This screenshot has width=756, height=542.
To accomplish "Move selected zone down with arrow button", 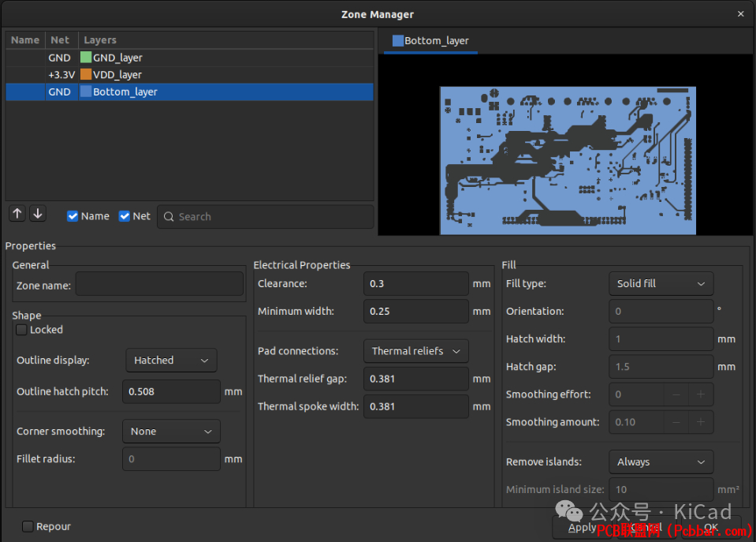I will (x=38, y=214).
